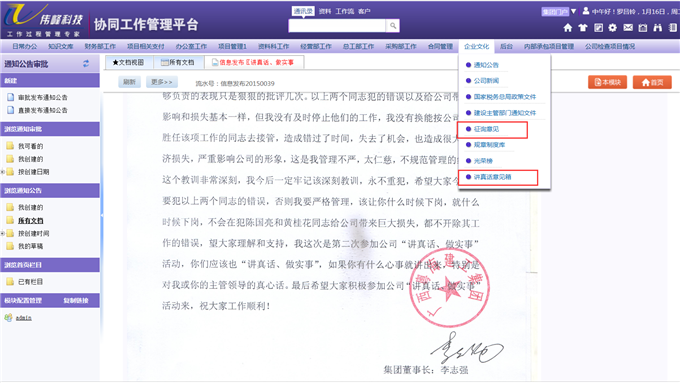
Task: Select 通讯录 search tab
Action: pyautogui.click(x=303, y=11)
